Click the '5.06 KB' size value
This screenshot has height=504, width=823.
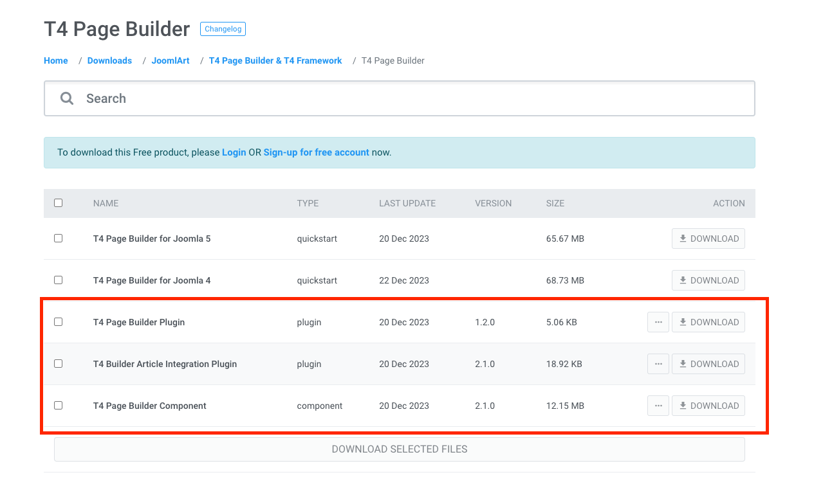coord(562,322)
